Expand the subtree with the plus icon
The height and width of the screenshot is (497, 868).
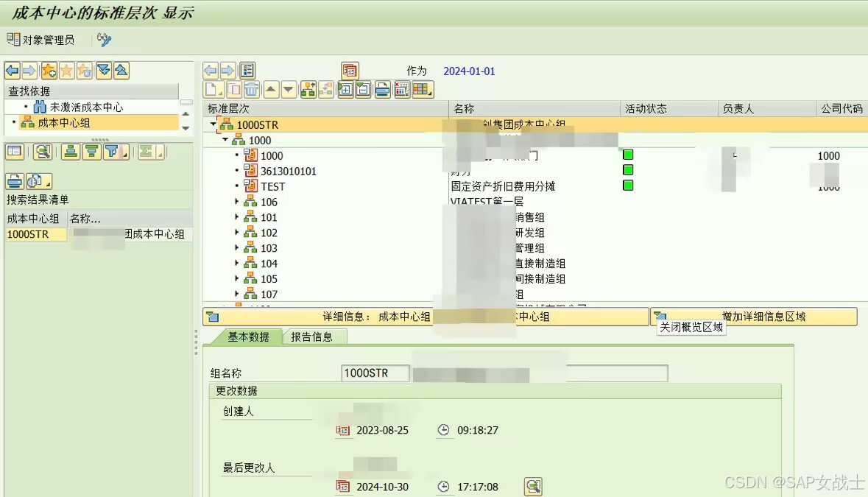click(345, 90)
